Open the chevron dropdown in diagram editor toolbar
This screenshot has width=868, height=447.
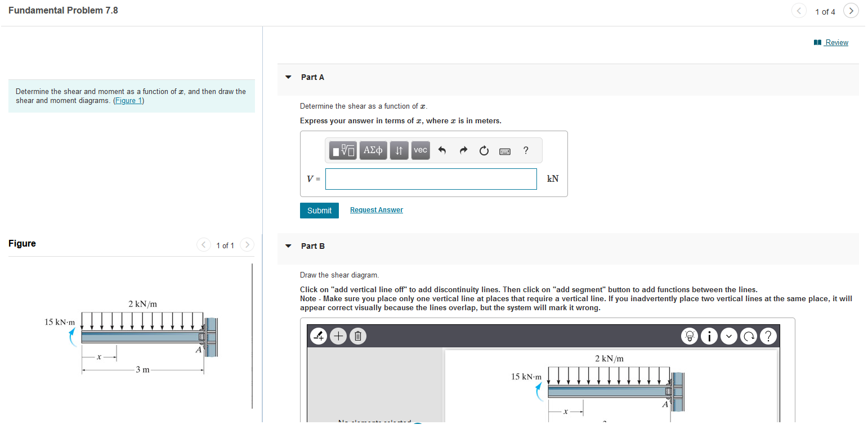click(728, 336)
